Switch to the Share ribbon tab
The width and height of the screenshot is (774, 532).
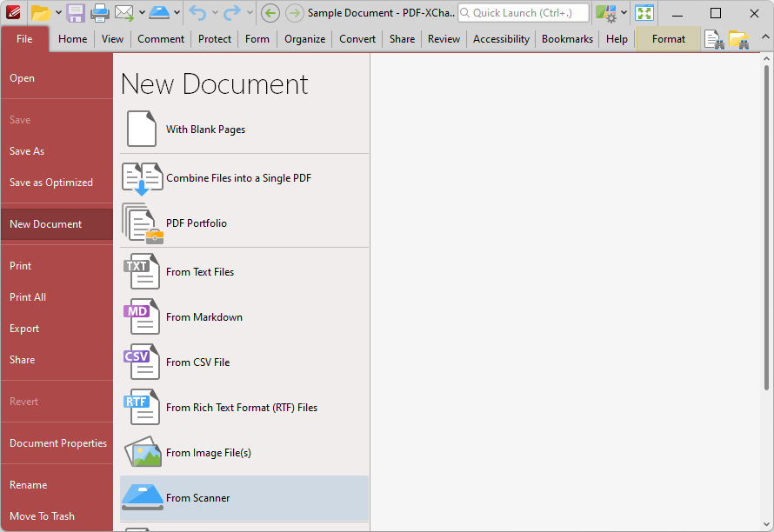click(402, 39)
